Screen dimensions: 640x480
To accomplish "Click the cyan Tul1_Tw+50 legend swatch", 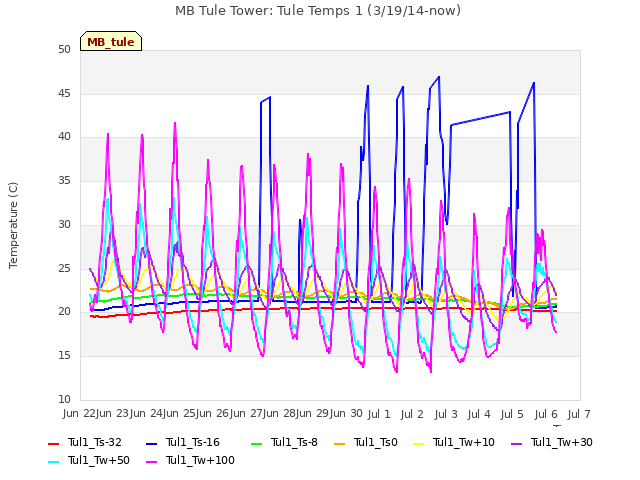I will 53,461.
